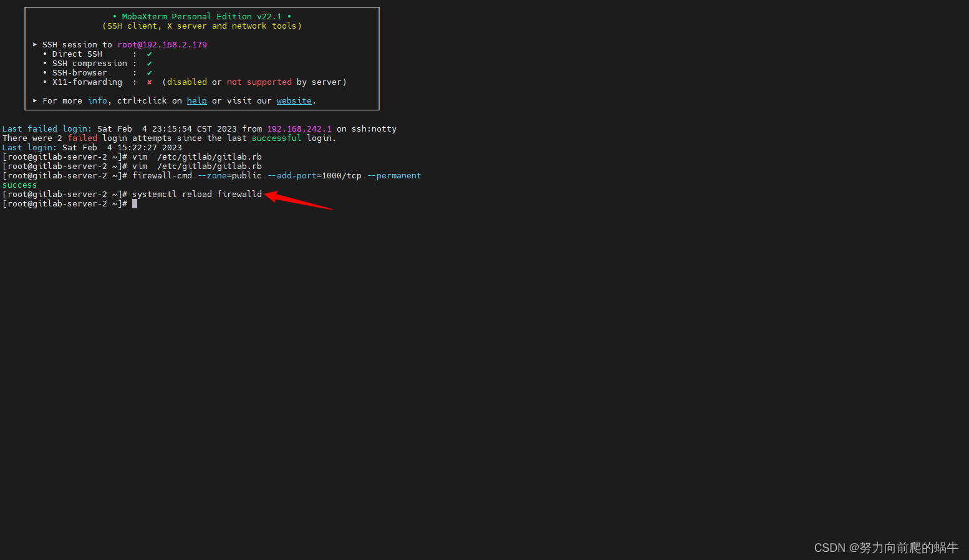The image size is (969, 560).
Task: Click the root@192.168.2.179 session address
Action: click(162, 45)
